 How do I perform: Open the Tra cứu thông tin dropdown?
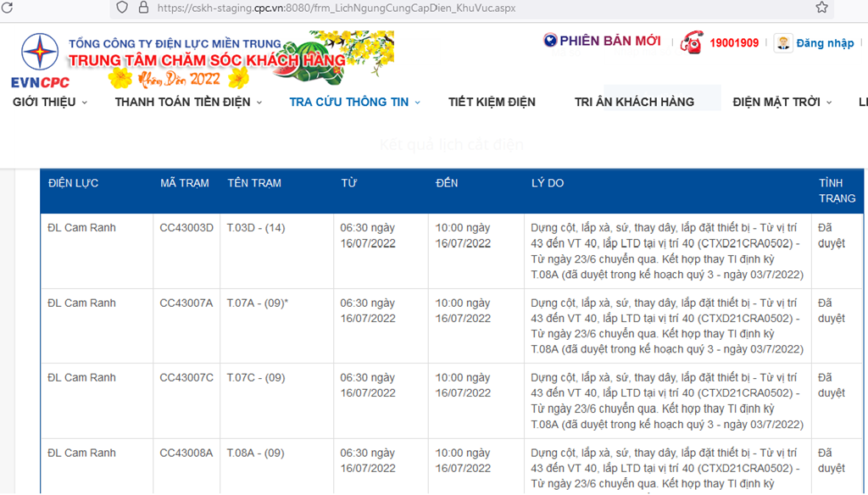point(354,103)
